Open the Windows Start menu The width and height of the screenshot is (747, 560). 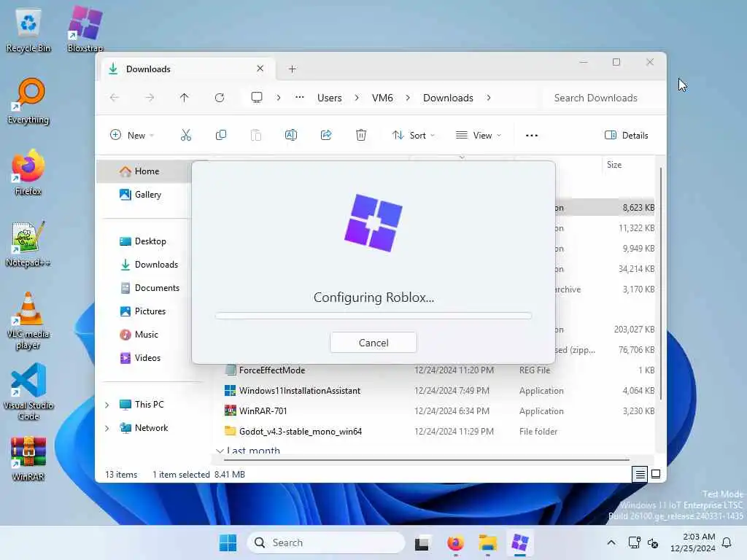[x=228, y=542]
